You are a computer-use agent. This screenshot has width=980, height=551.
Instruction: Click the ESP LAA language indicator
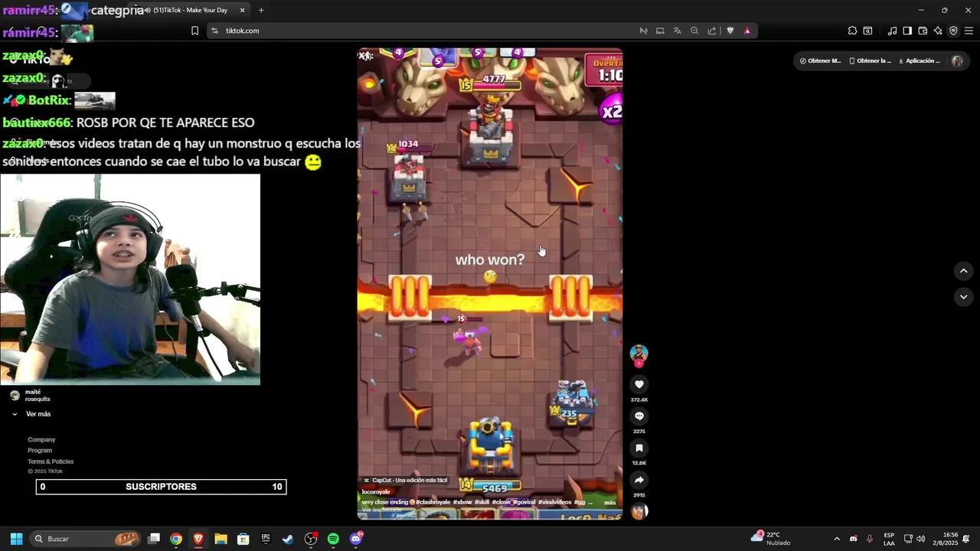coord(889,539)
